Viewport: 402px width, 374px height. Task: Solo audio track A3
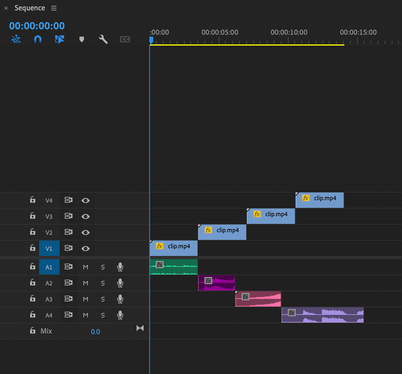tap(103, 299)
